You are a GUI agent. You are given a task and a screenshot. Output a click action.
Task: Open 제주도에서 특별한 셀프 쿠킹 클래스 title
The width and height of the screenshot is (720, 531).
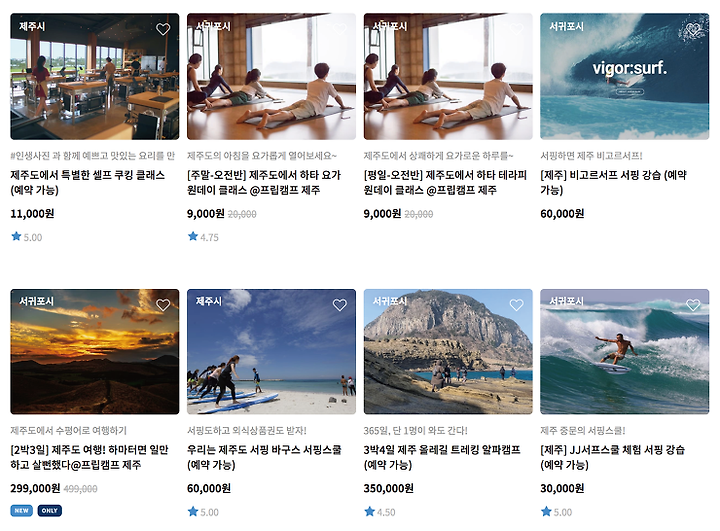[87, 182]
